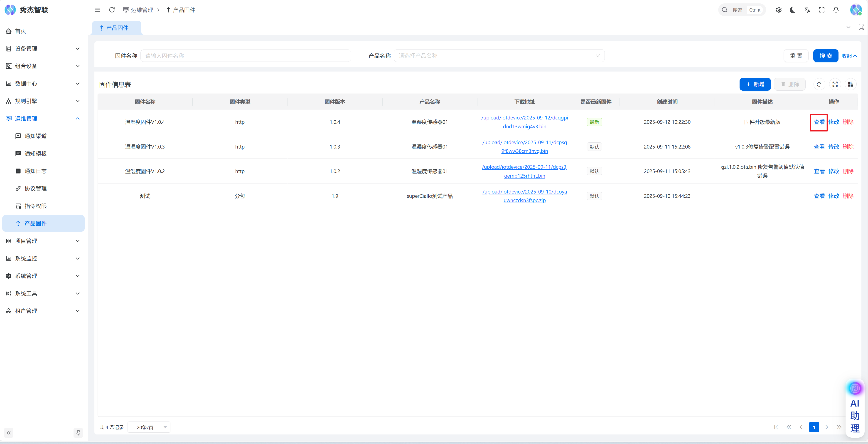Collapse sidebar with hamburger icon

click(97, 10)
